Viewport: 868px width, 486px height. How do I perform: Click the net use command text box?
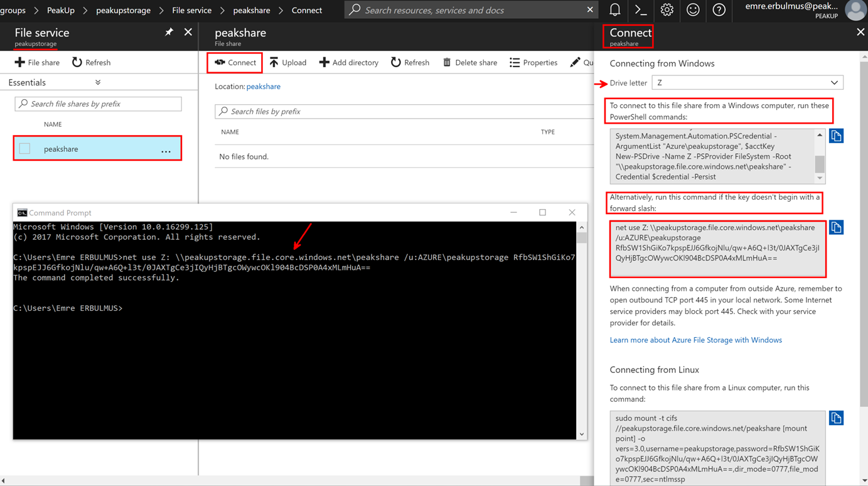pyautogui.click(x=717, y=249)
